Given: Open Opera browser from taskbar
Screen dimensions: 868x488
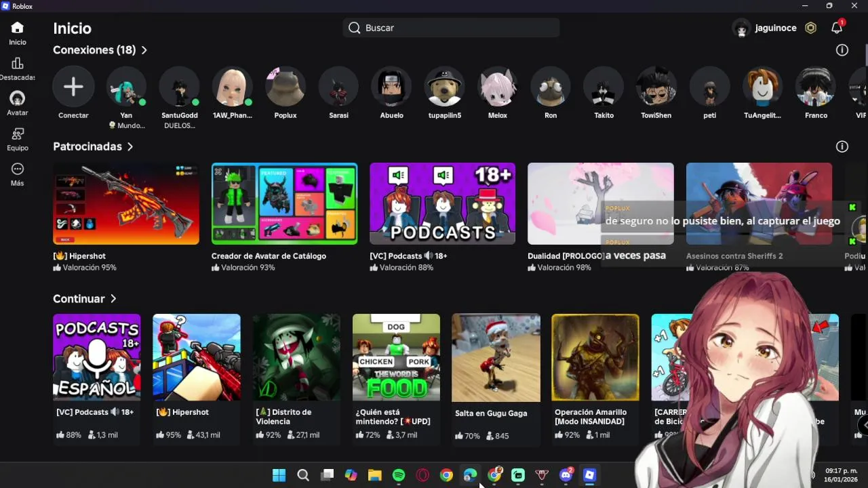Looking at the screenshot, I should [422, 475].
